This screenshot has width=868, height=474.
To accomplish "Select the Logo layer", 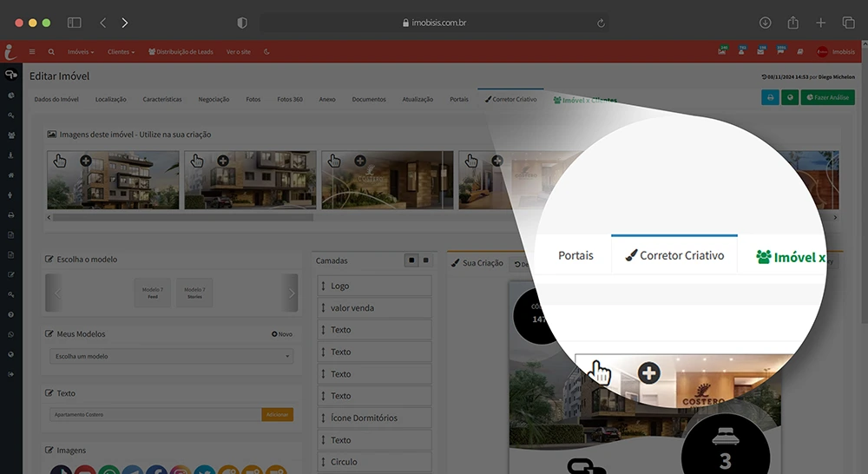I will [x=374, y=286].
